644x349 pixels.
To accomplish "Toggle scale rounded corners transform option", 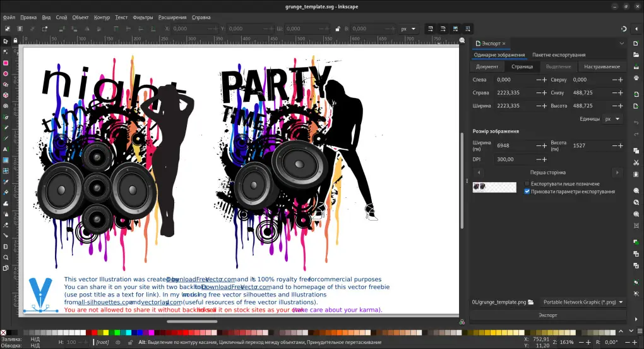I will [x=443, y=29].
